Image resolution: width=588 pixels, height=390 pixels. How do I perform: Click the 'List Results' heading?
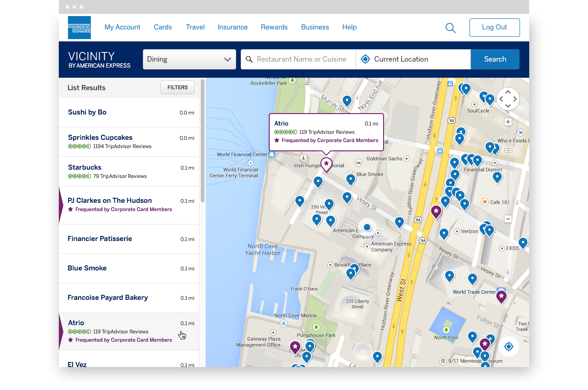click(86, 88)
